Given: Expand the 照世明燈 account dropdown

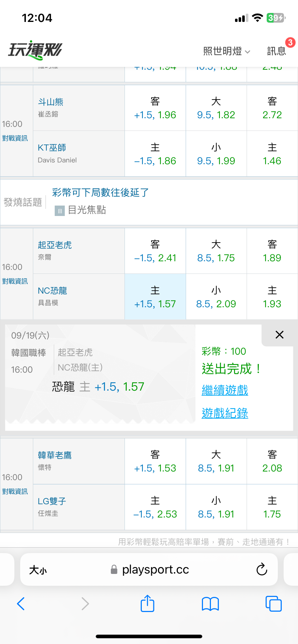Looking at the screenshot, I should [227, 51].
